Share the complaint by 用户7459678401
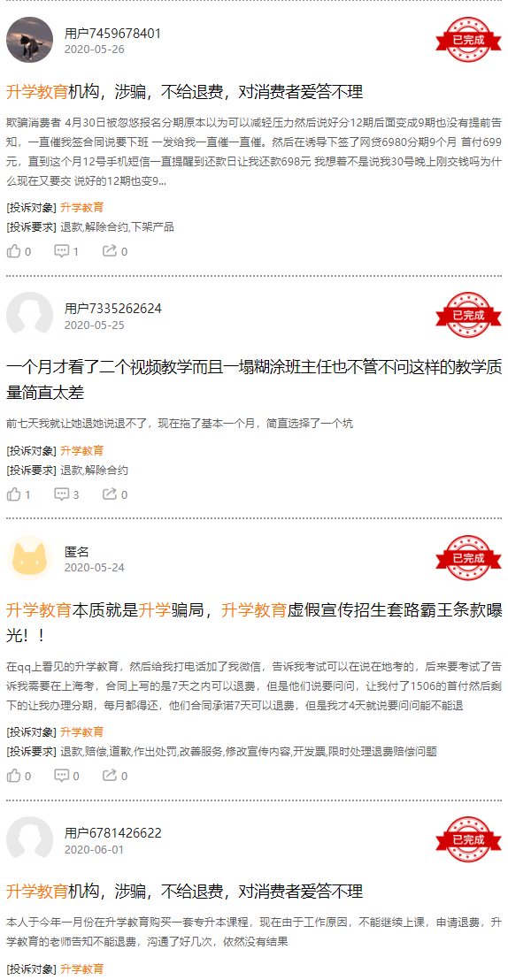508x980 pixels. (115, 251)
